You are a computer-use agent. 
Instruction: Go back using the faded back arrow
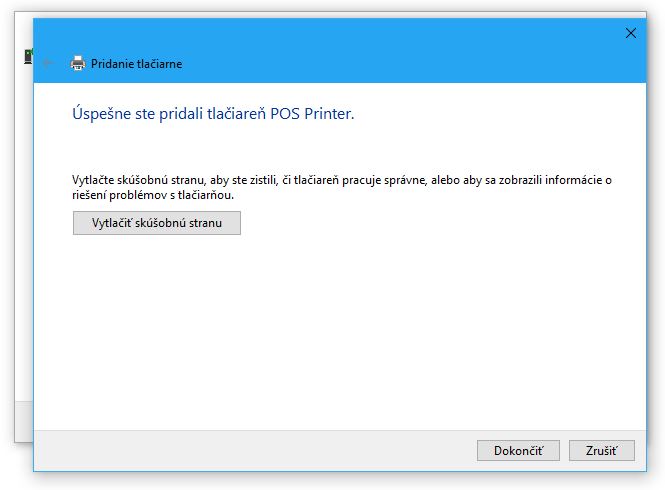tap(48, 64)
